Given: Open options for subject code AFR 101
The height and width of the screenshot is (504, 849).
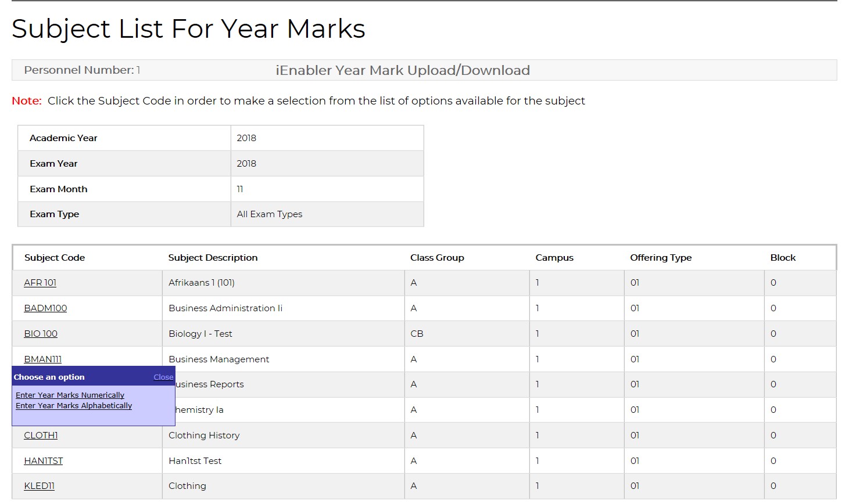Looking at the screenshot, I should 40,283.
